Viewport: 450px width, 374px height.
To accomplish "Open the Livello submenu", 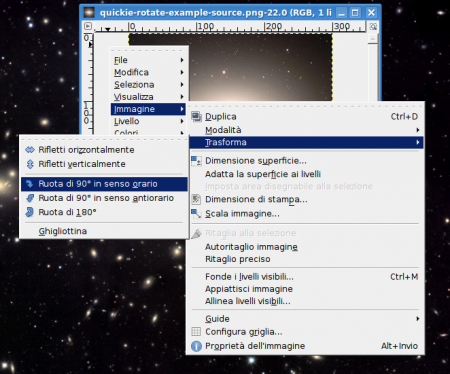I will 148,121.
